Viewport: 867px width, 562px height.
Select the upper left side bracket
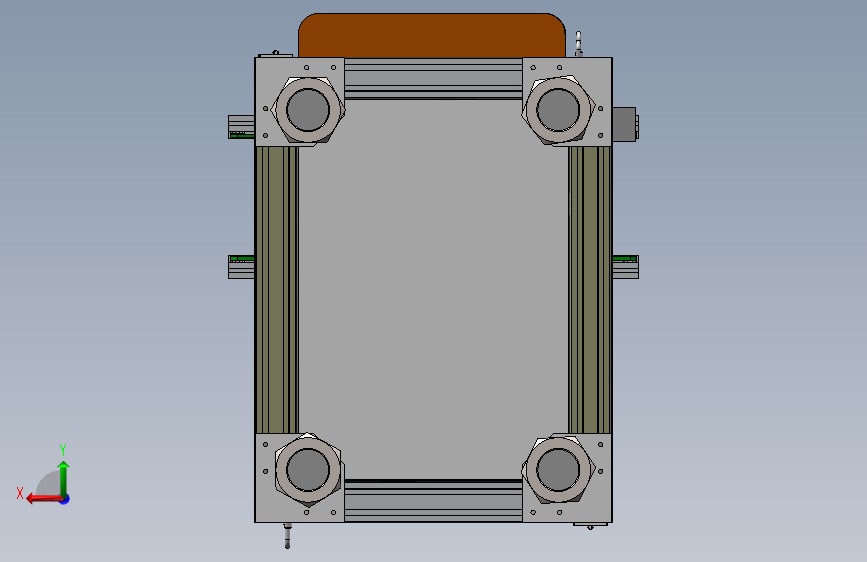[241, 127]
